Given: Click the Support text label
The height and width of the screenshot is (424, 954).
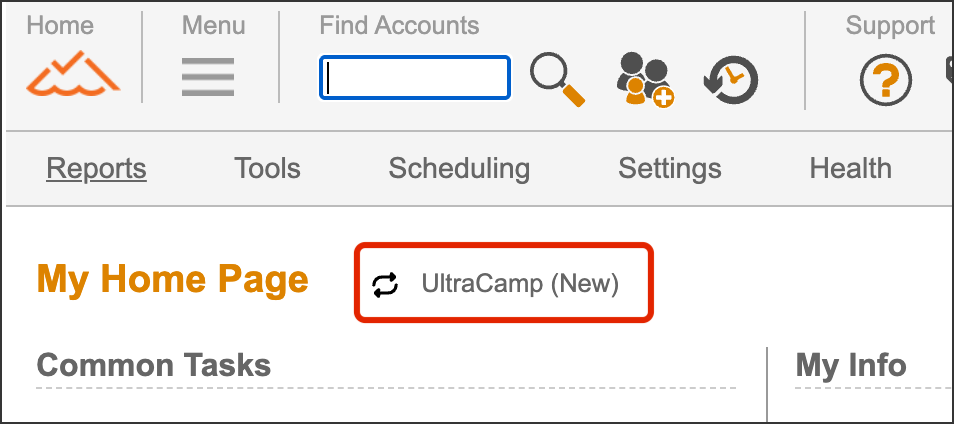Looking at the screenshot, I should pyautogui.click(x=890, y=25).
